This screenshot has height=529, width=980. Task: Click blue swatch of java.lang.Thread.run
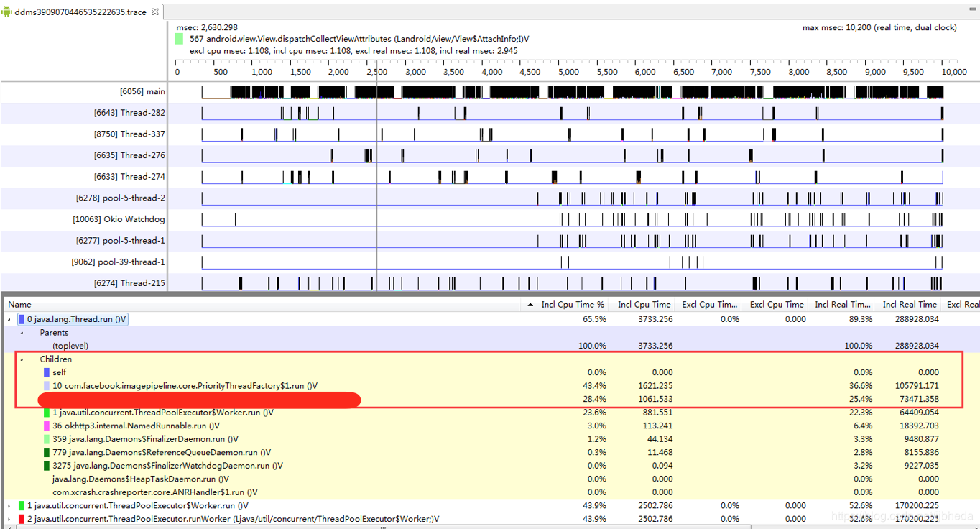click(21, 319)
